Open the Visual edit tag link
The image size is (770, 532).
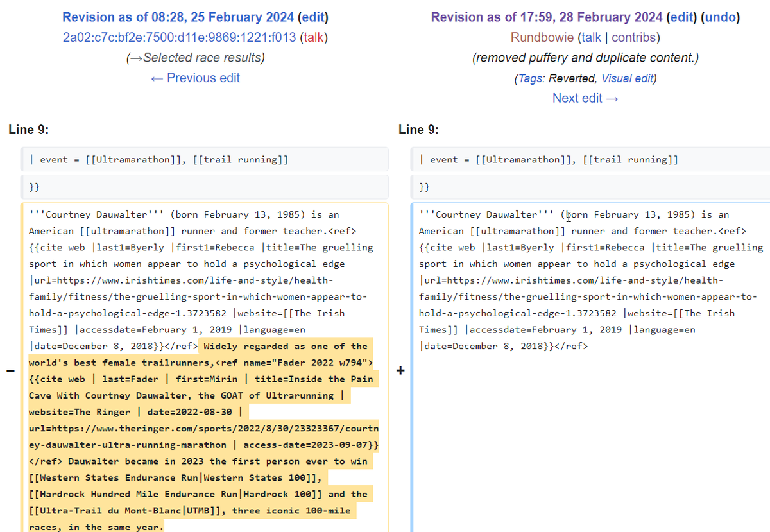(x=627, y=78)
